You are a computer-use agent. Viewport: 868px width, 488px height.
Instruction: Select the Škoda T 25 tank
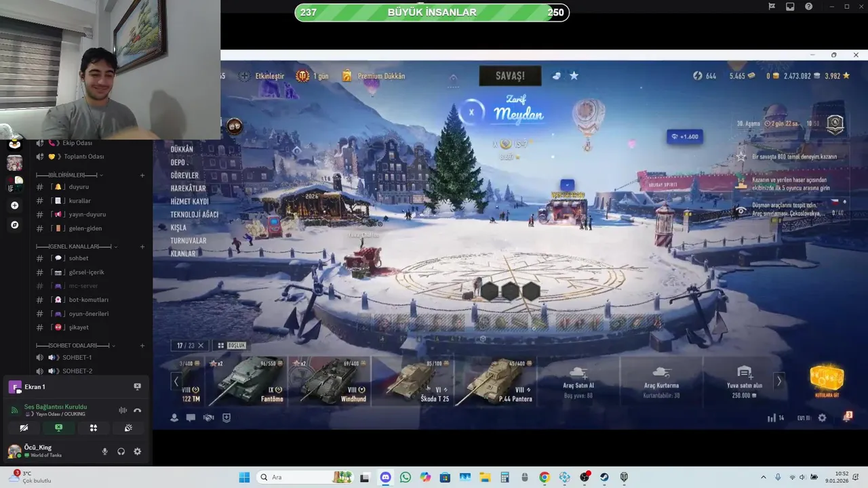413,381
